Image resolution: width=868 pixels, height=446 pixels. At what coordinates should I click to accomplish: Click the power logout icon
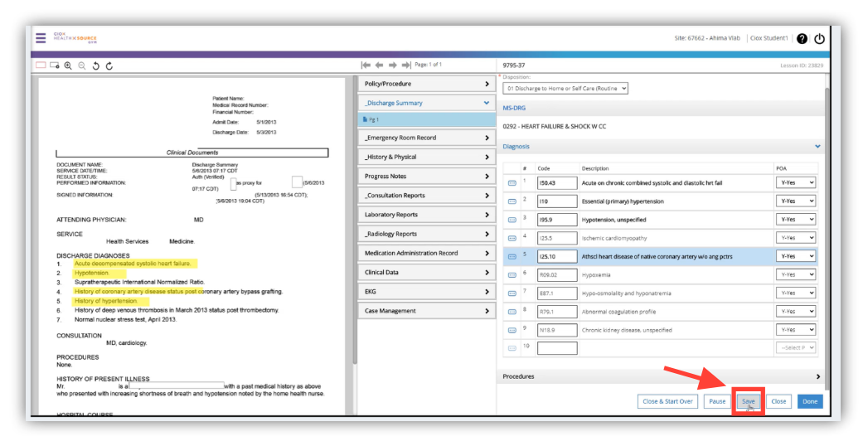820,38
